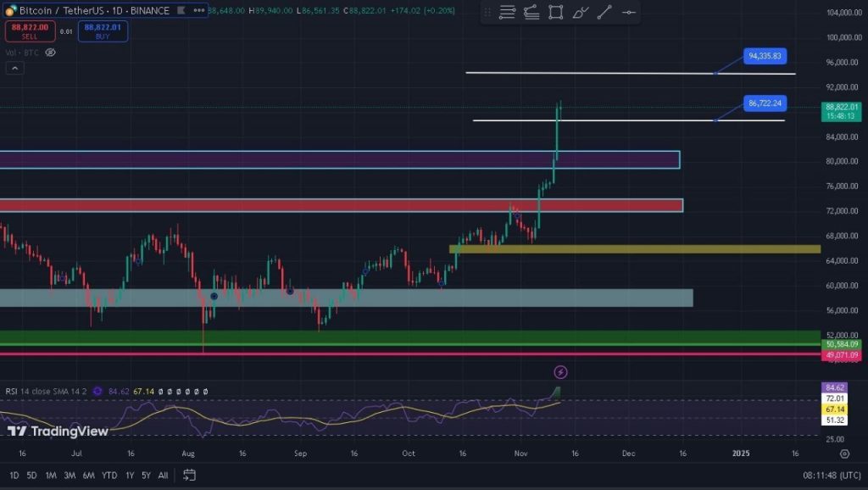Screen dimensions: 868x490
Task: Pick the trend line tool
Action: click(x=605, y=13)
